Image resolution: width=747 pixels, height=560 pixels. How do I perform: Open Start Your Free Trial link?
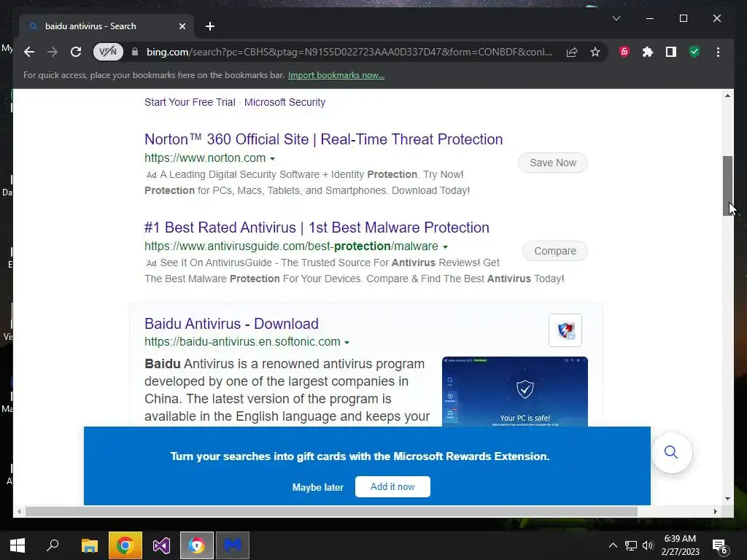(190, 102)
